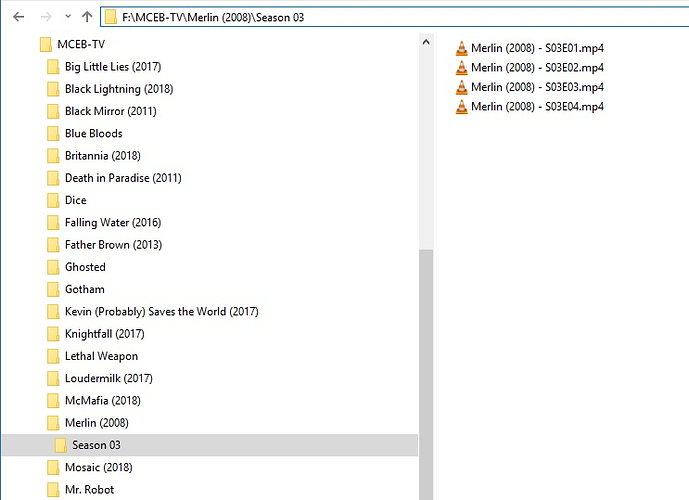Open Father Brown (2013) folder

(113, 245)
